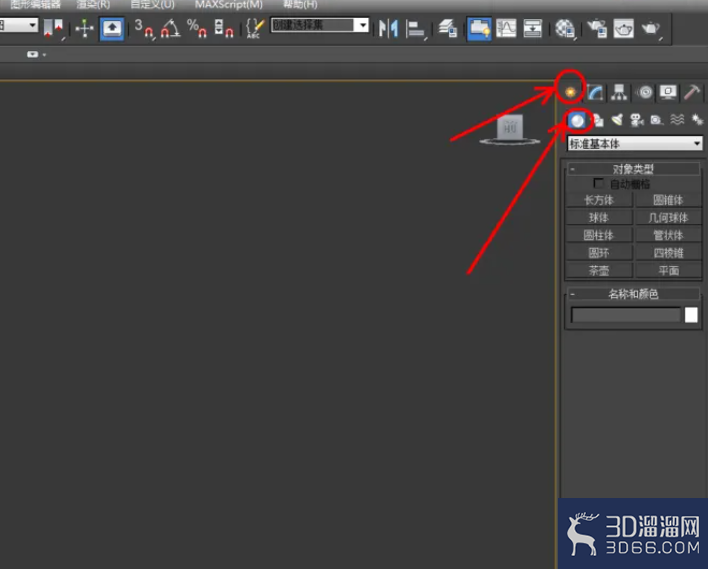Click the 圆柱体 button
This screenshot has width=708, height=569.
[x=599, y=235]
